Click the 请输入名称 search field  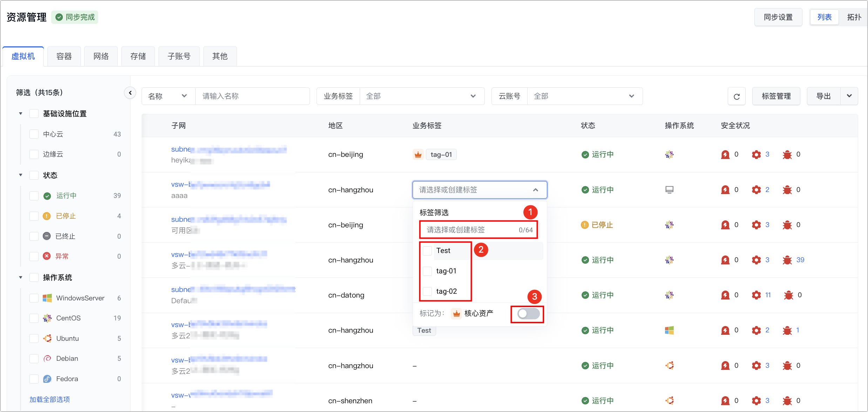click(x=252, y=96)
